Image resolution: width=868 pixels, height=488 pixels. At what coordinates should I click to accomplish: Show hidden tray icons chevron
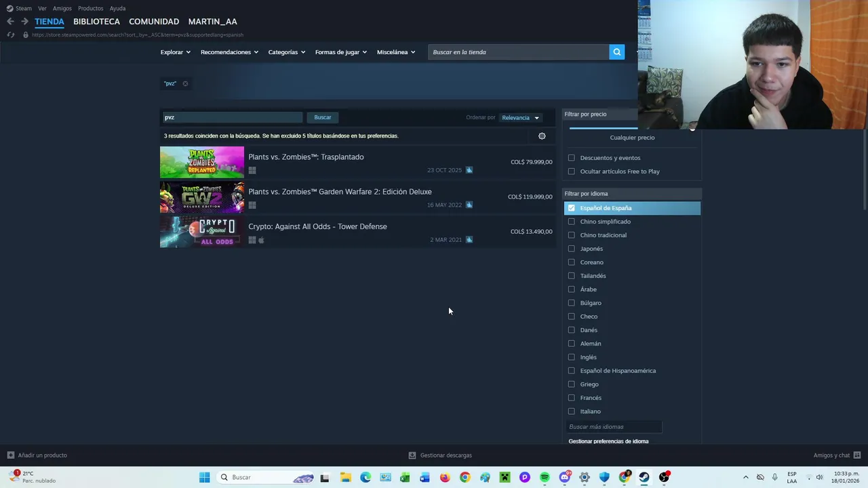pos(745,477)
